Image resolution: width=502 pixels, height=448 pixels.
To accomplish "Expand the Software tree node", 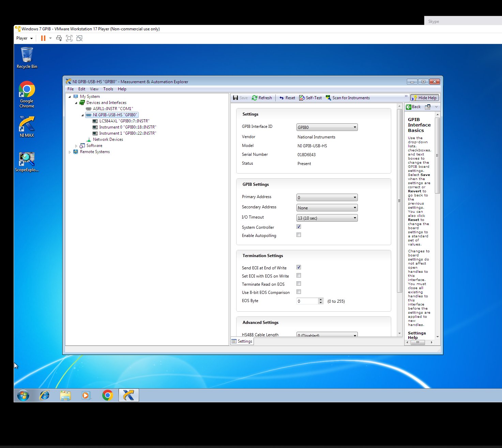I will (76, 146).
